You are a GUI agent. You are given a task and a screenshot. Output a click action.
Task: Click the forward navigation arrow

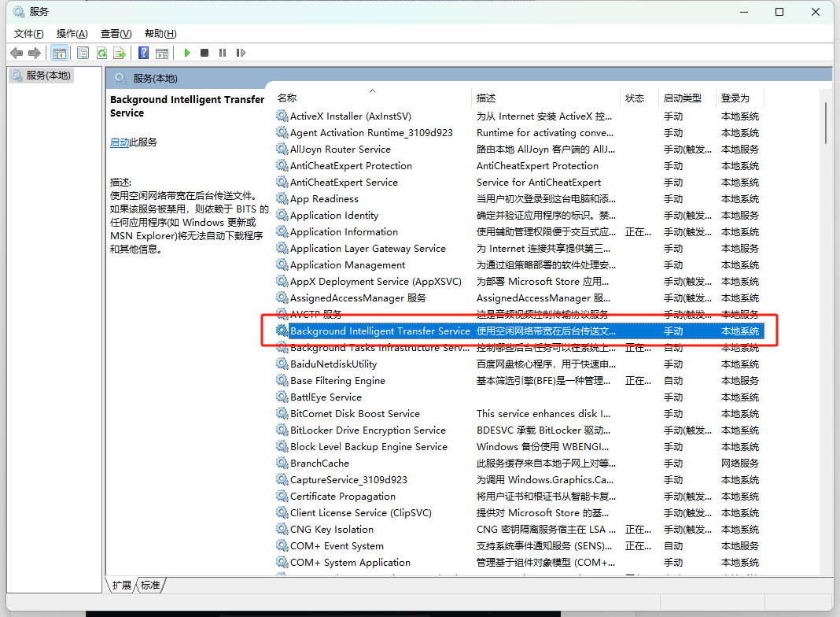coord(33,52)
